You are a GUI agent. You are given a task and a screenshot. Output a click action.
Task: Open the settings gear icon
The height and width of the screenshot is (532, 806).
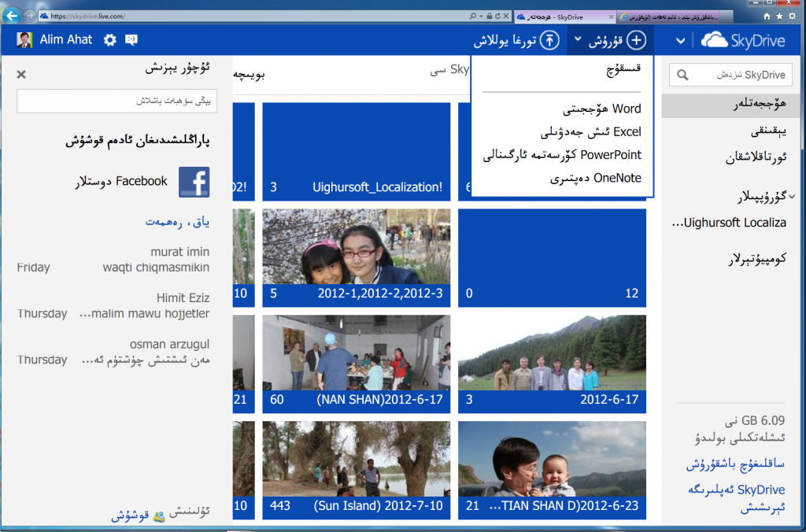point(109,40)
